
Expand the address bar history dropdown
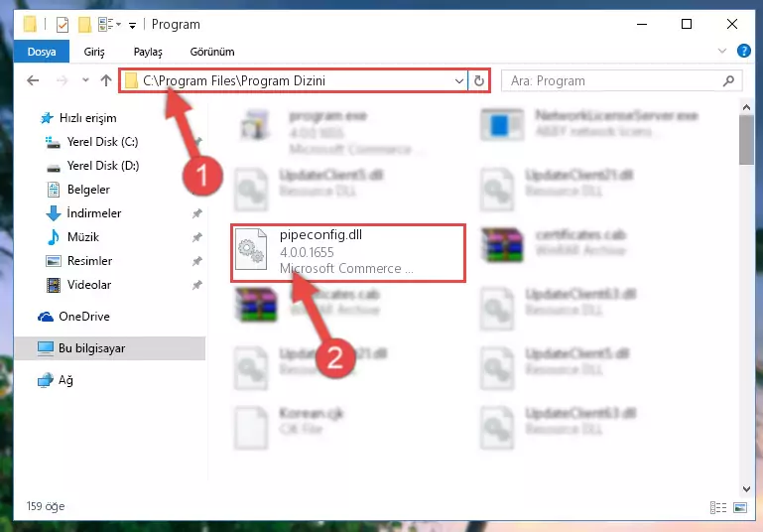pyautogui.click(x=458, y=80)
